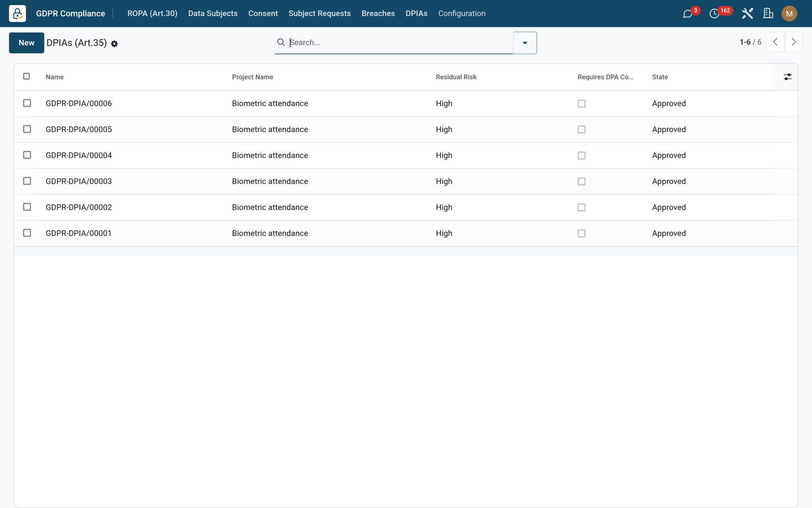812x508 pixels.
Task: Sort by the Name column header
Action: coord(54,77)
